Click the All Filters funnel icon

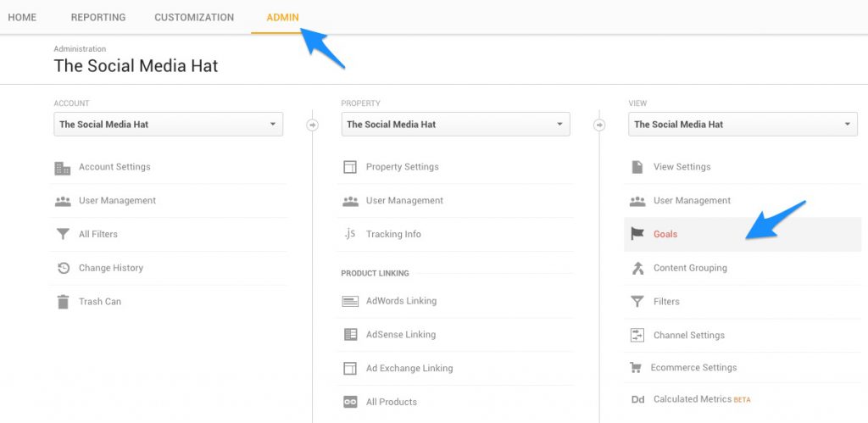coord(63,235)
